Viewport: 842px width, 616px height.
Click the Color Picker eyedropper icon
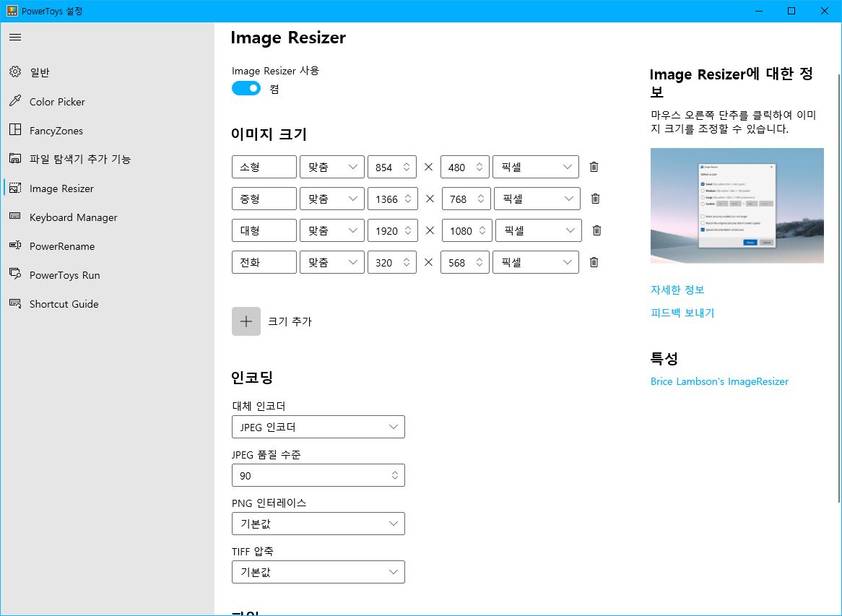[x=15, y=101]
